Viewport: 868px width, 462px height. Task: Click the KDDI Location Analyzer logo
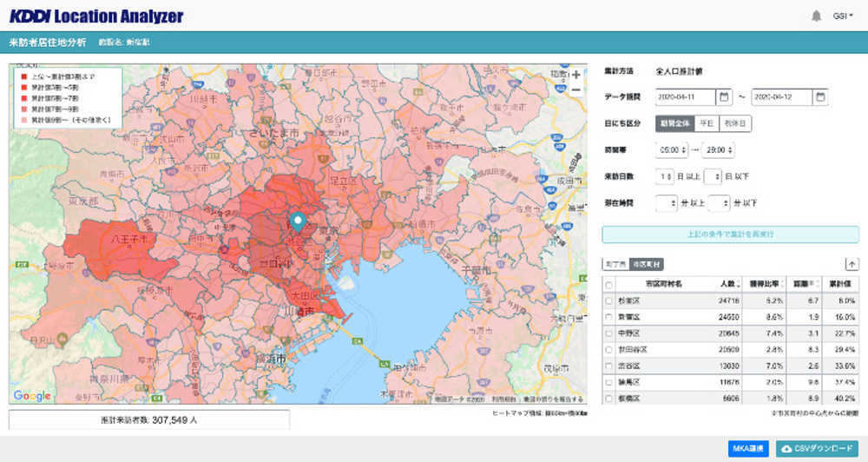coord(96,16)
